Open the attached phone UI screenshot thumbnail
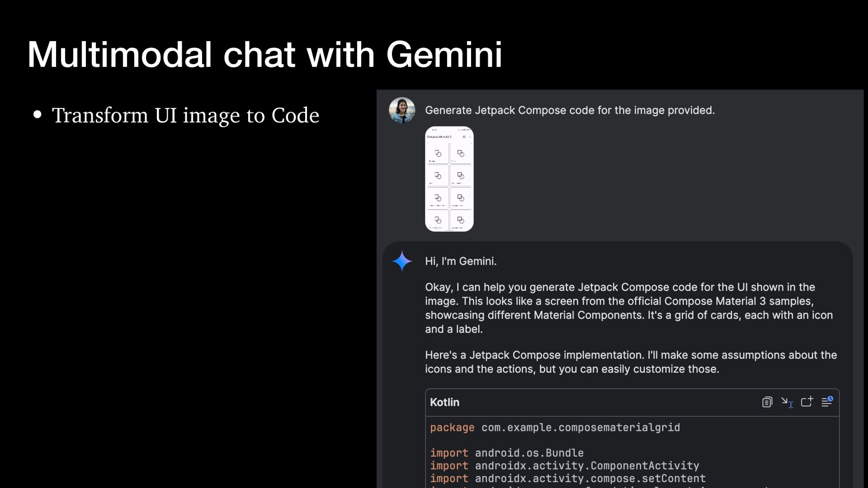This screenshot has width=868, height=488. (449, 179)
